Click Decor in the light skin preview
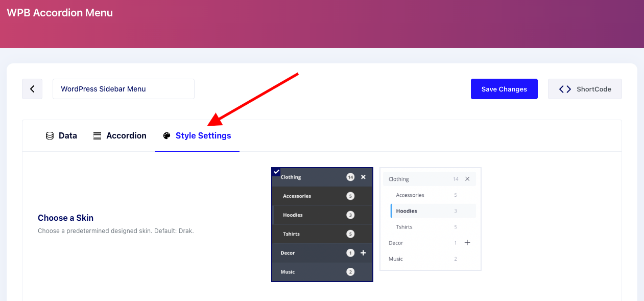 click(x=396, y=243)
